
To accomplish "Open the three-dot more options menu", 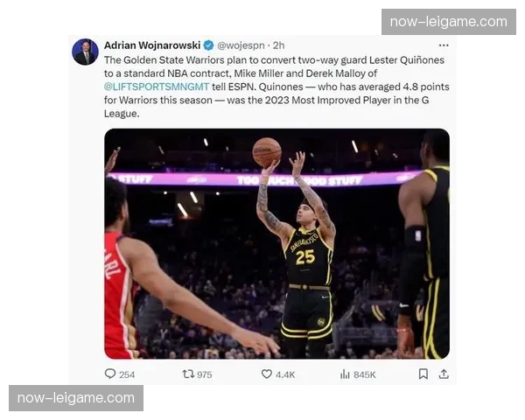I will pos(444,45).
